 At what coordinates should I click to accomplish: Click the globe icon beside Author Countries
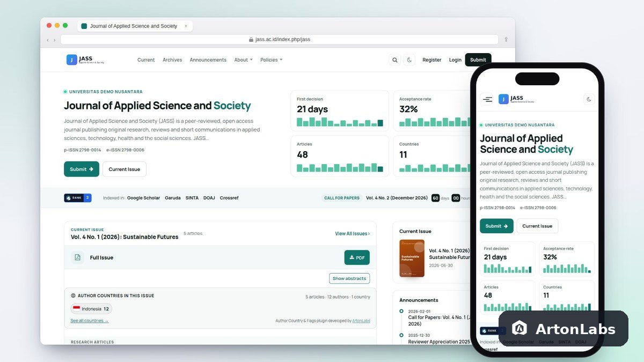[74, 295]
